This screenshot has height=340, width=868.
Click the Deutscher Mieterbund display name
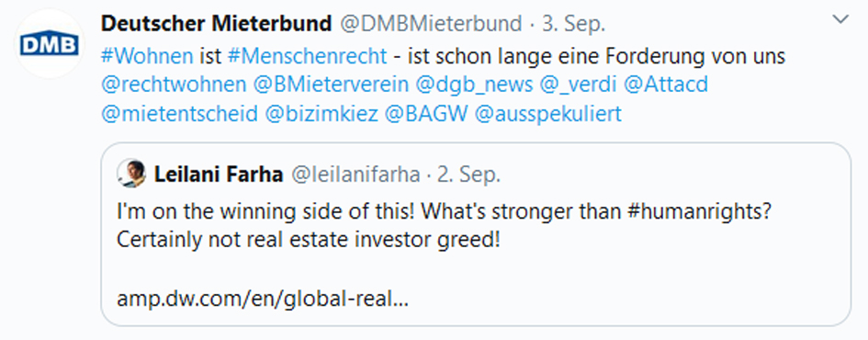217,23
